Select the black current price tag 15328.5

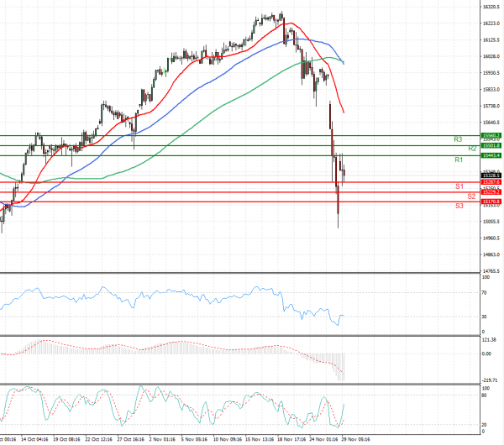coord(491,175)
